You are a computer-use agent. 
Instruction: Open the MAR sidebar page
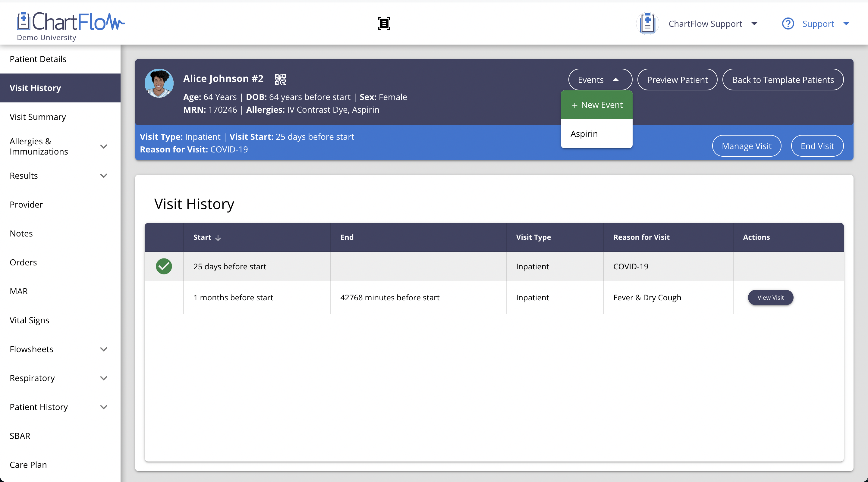(x=19, y=291)
